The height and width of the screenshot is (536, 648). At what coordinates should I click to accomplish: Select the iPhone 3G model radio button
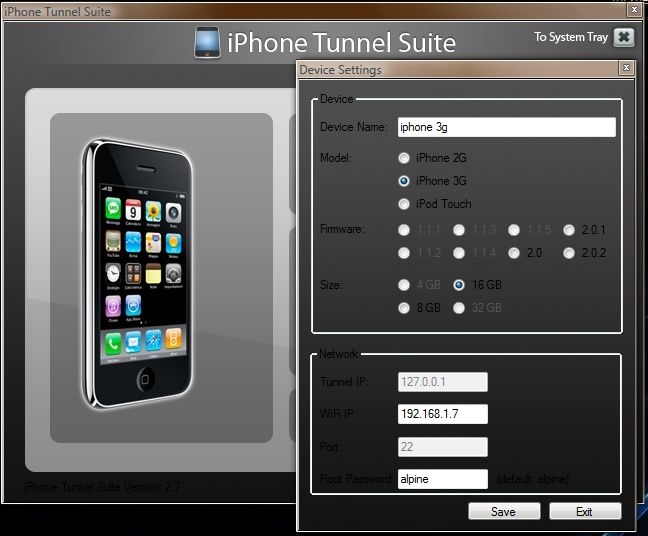tap(404, 181)
